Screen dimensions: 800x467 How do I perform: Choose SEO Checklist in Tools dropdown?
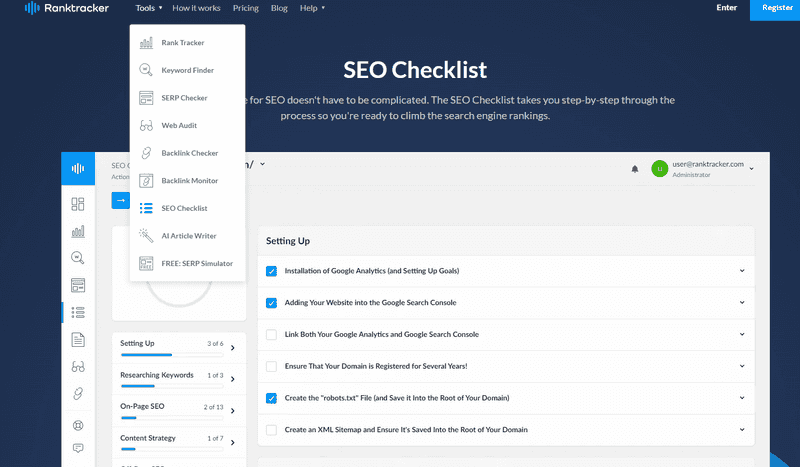(184, 208)
